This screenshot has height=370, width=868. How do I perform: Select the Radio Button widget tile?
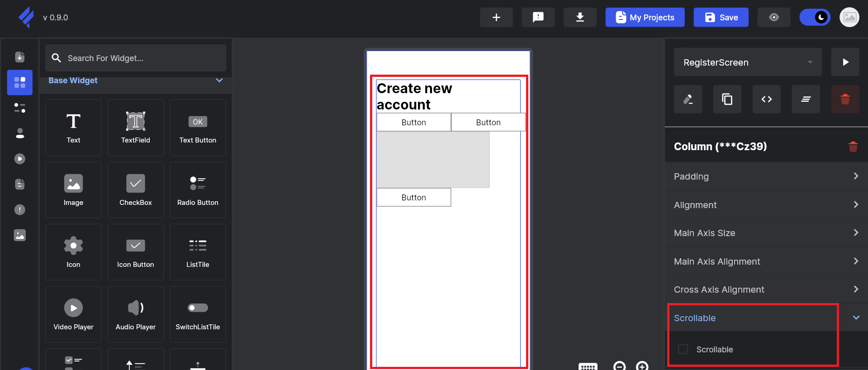click(x=198, y=190)
